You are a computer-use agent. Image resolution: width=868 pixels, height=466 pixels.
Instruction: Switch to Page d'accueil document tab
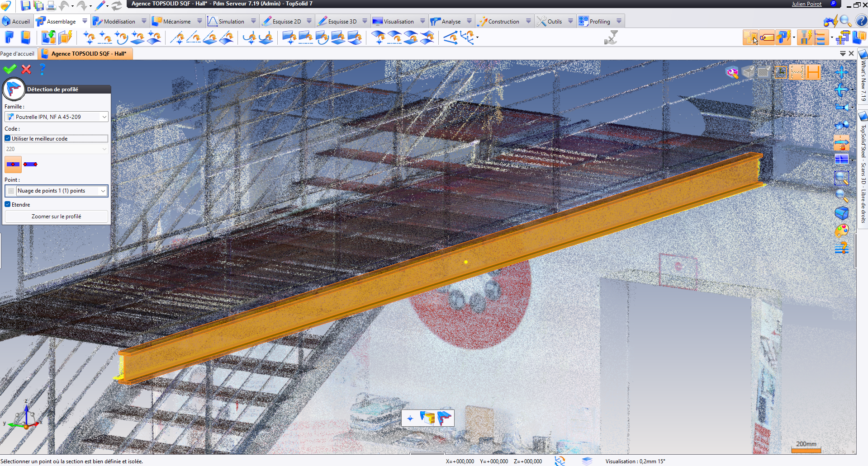(x=17, y=53)
